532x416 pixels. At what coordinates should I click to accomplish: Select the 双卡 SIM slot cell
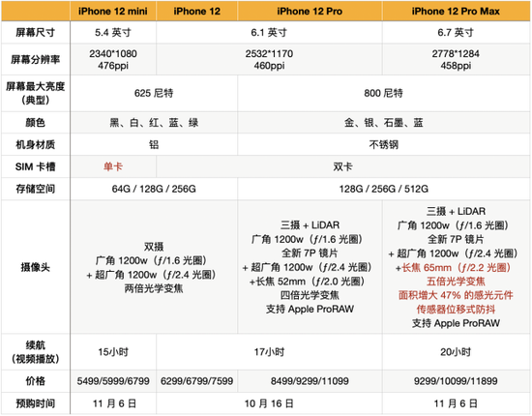click(343, 166)
